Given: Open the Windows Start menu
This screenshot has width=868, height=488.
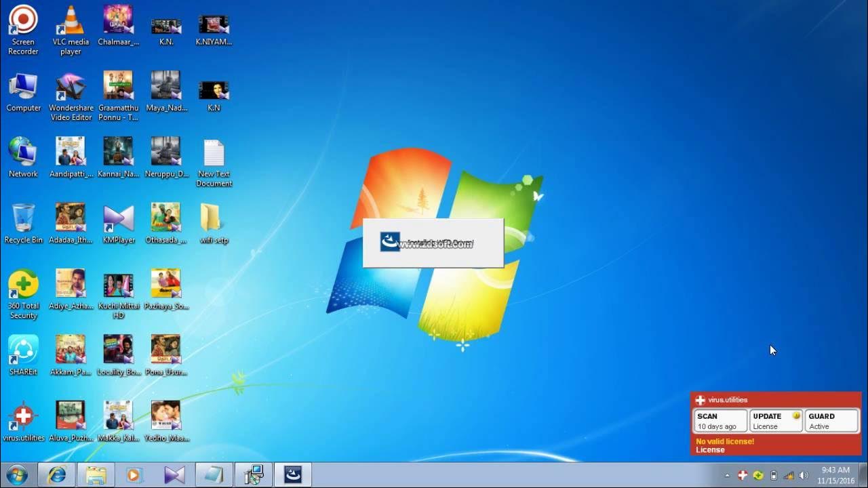Looking at the screenshot, I should coord(16,475).
